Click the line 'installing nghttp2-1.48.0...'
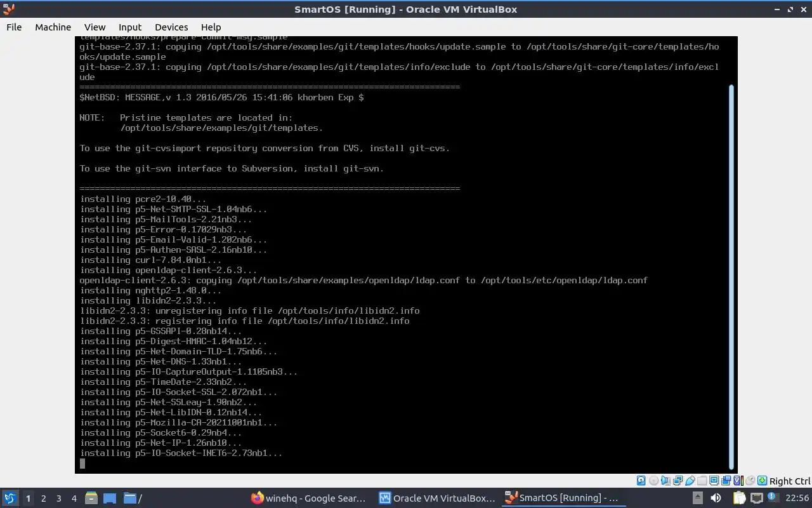This screenshot has height=508, width=812. [150, 290]
